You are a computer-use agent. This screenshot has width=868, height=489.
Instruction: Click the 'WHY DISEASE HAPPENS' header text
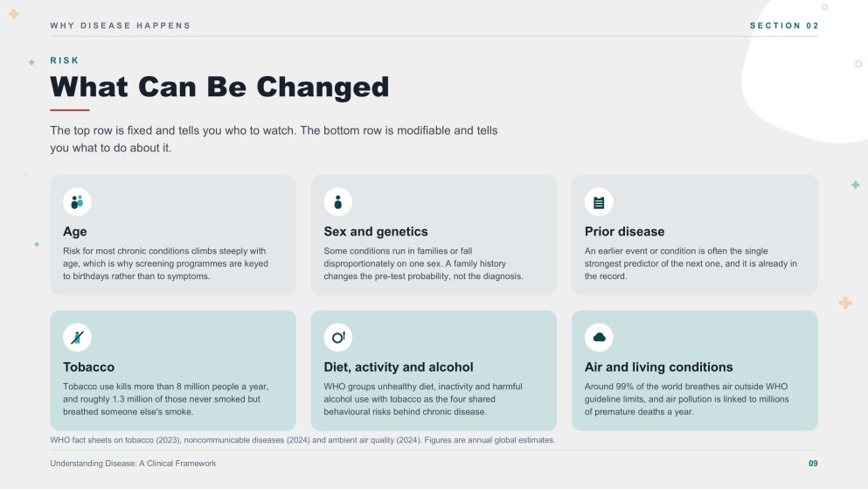(x=120, y=25)
